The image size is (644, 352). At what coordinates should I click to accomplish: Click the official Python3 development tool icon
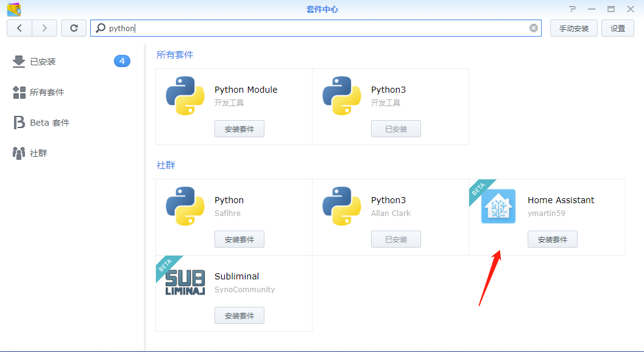click(342, 96)
